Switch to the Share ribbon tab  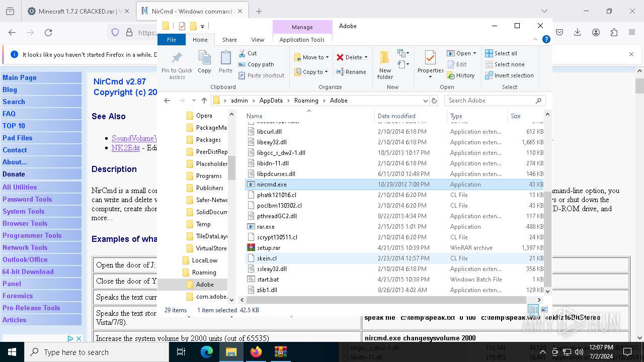229,40
